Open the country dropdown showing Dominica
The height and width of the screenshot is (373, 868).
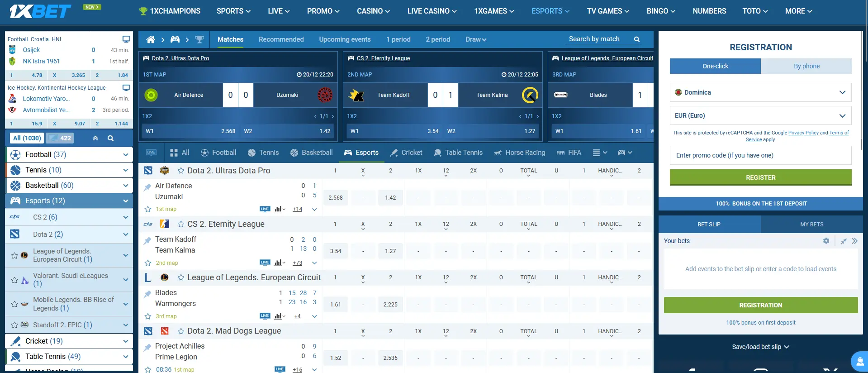pos(760,92)
